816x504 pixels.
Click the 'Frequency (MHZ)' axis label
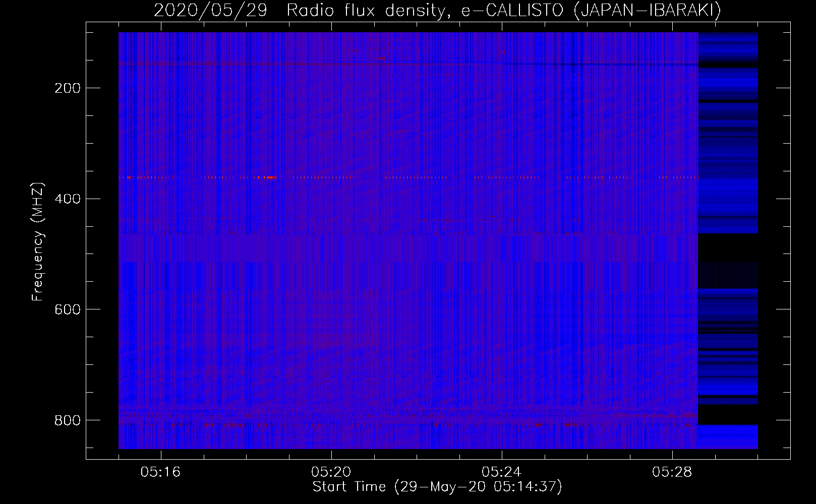pyautogui.click(x=38, y=241)
